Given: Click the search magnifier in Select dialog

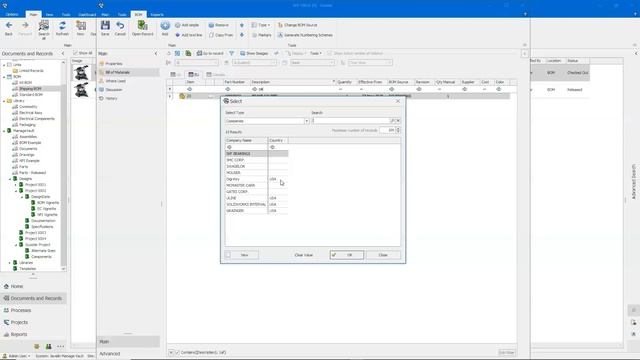Looking at the screenshot, I should pyautogui.click(x=393, y=121).
